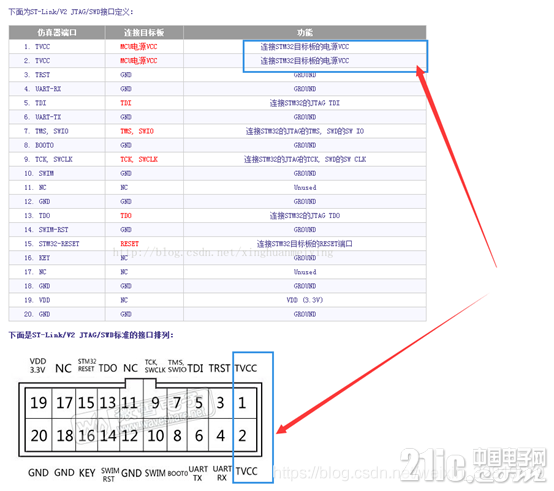
Task: Select the '12. GND' port cell
Action: 57,202
